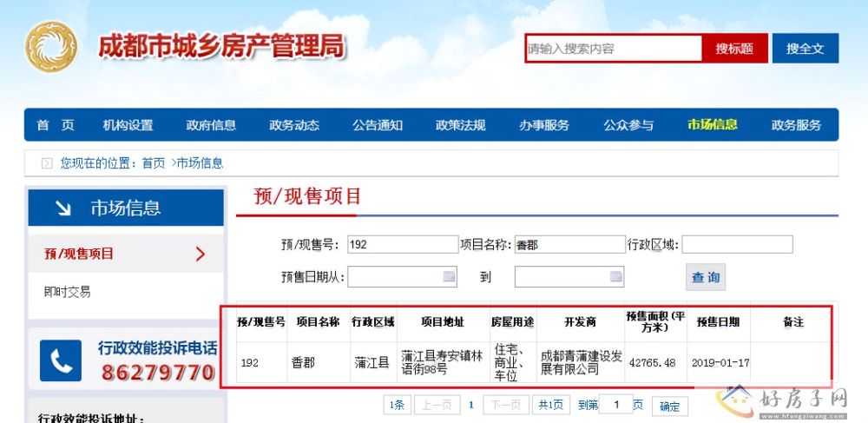Screen dimensions: 868x423
Task: Click the top search content box
Action: pos(613,49)
